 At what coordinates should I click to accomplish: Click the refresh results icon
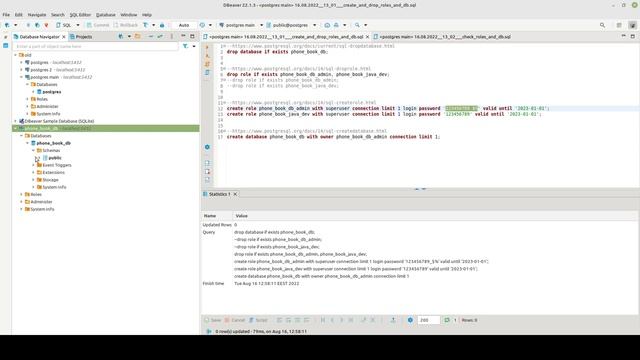click(447, 320)
